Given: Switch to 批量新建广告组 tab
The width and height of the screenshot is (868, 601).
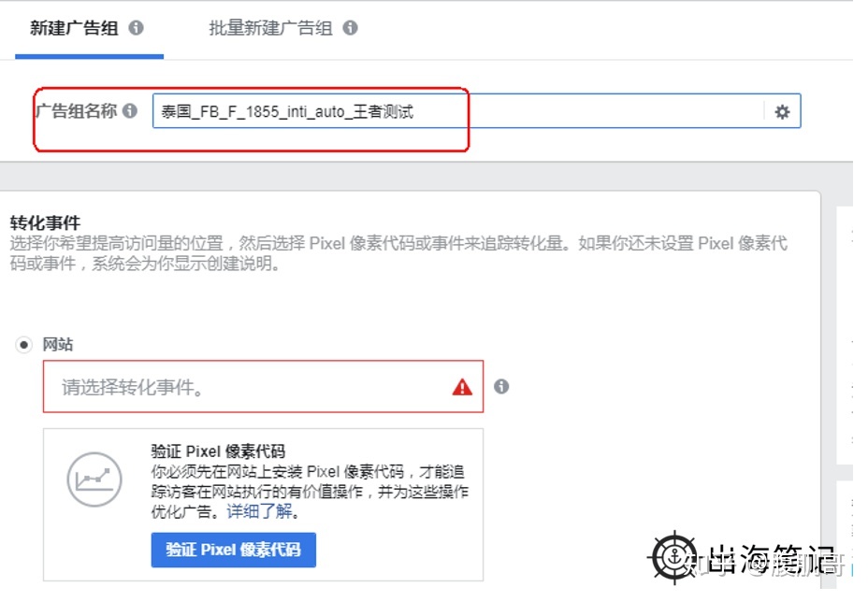Looking at the screenshot, I should [x=270, y=28].
